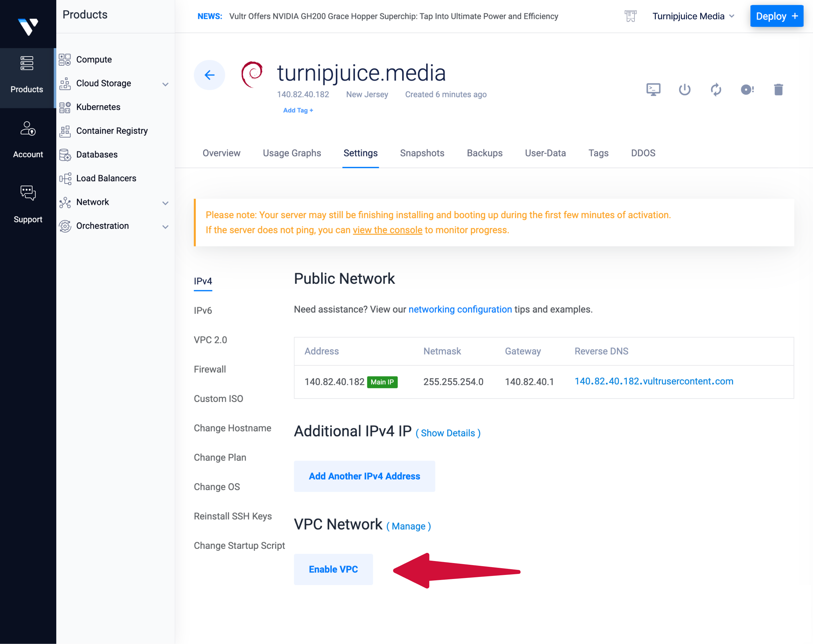Image resolution: width=813 pixels, height=644 pixels.
Task: Open the server console monitor icon
Action: click(x=653, y=89)
